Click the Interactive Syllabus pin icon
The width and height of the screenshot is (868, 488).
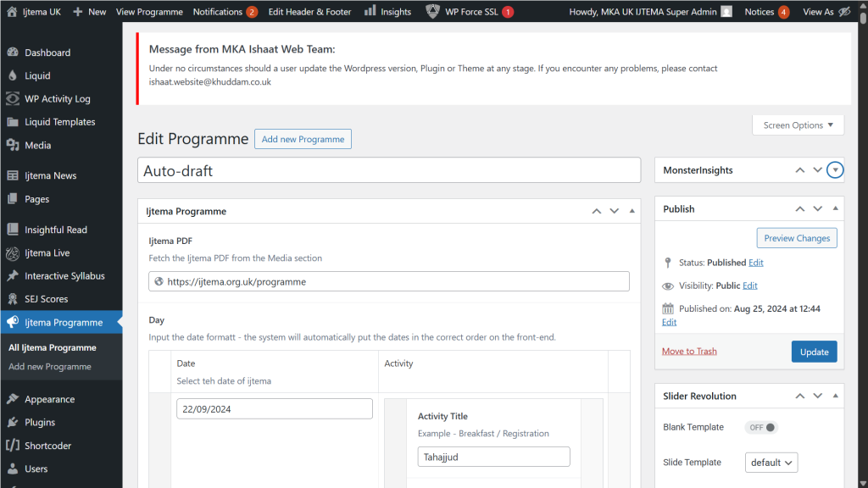click(13, 276)
